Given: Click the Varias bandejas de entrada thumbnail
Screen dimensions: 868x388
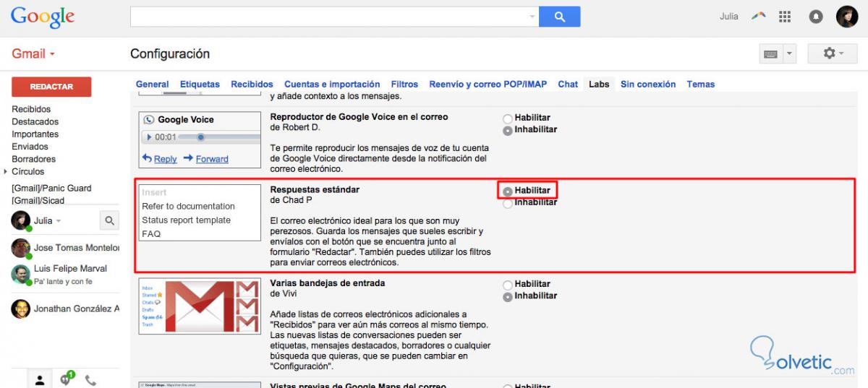Looking at the screenshot, I should point(199,306).
